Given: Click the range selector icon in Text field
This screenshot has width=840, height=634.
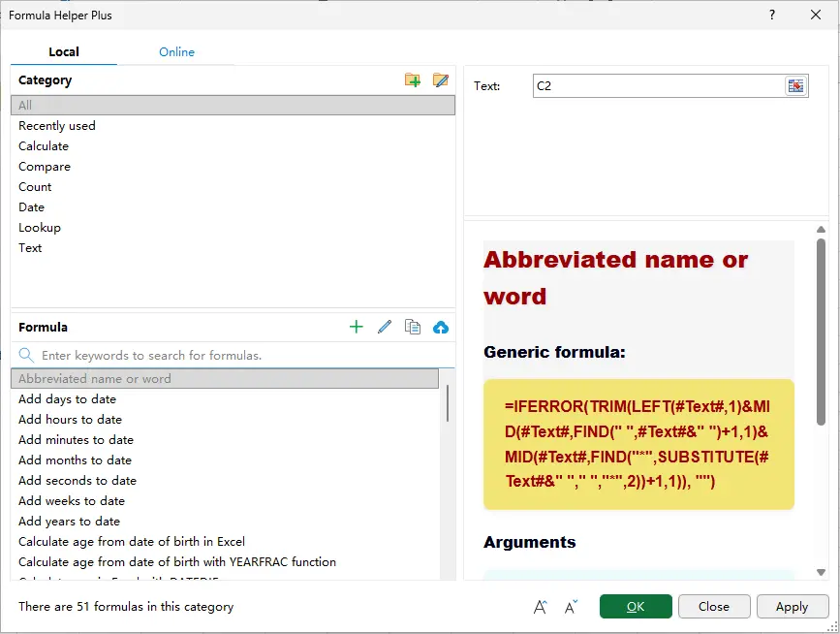Looking at the screenshot, I should pyautogui.click(x=796, y=85).
